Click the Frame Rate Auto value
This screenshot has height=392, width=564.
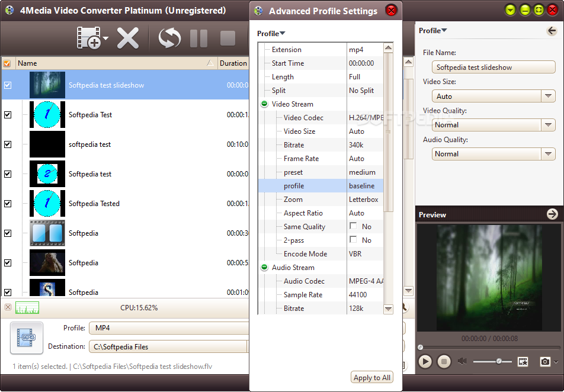coord(357,159)
